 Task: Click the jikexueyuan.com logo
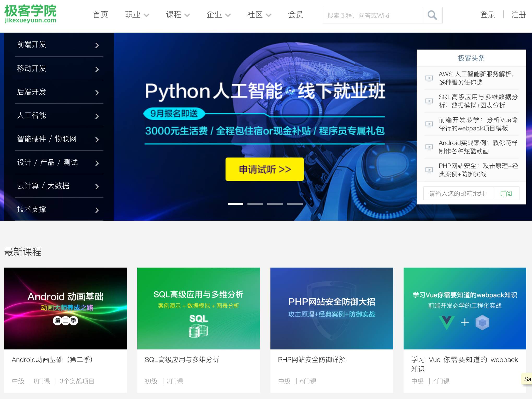click(30, 14)
